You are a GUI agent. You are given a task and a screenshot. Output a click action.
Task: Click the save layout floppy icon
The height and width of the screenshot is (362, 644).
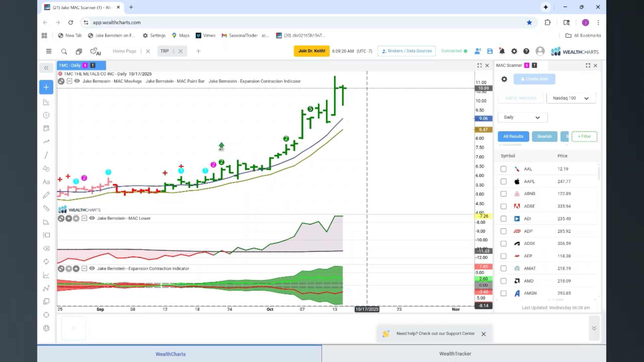point(490,51)
